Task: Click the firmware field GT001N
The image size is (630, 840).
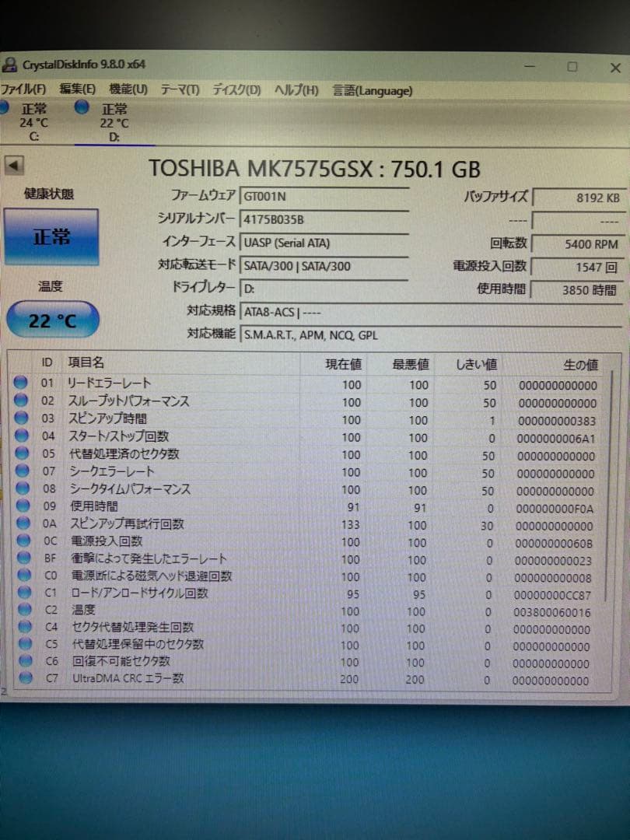Action: 324,196
